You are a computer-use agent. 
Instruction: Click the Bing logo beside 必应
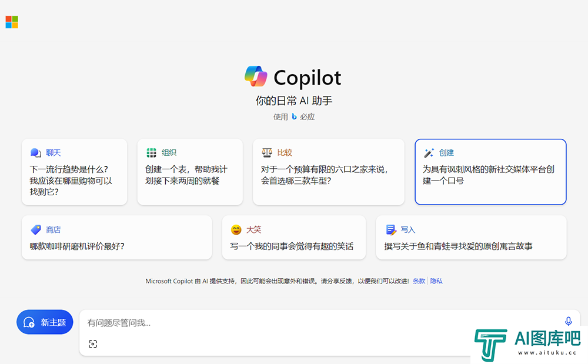tap(295, 117)
